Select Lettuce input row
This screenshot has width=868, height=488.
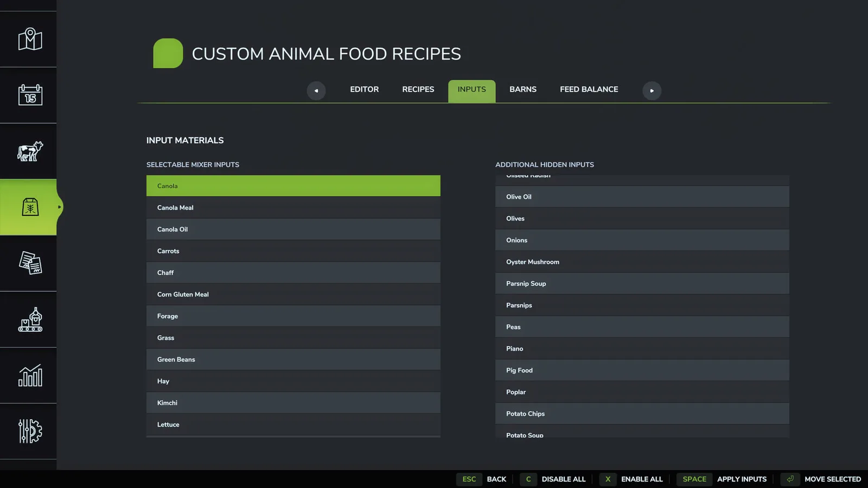(293, 425)
